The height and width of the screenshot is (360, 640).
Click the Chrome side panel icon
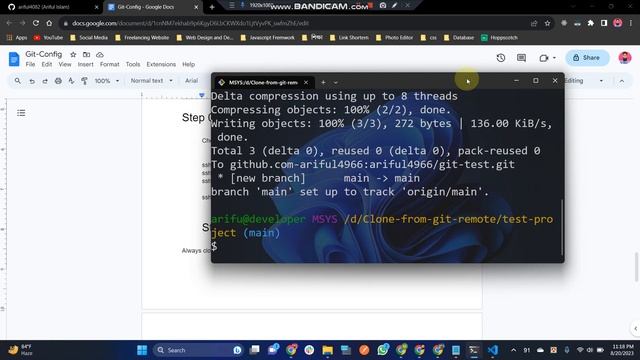coord(604,23)
